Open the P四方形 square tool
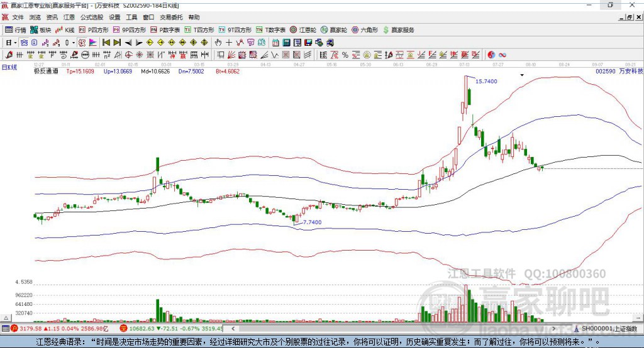This screenshot has width=644, height=348. pyautogui.click(x=94, y=30)
